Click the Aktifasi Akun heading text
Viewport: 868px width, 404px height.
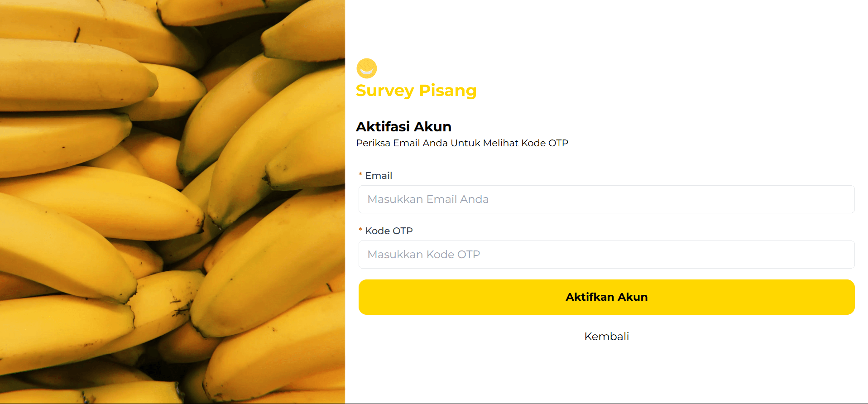403,127
